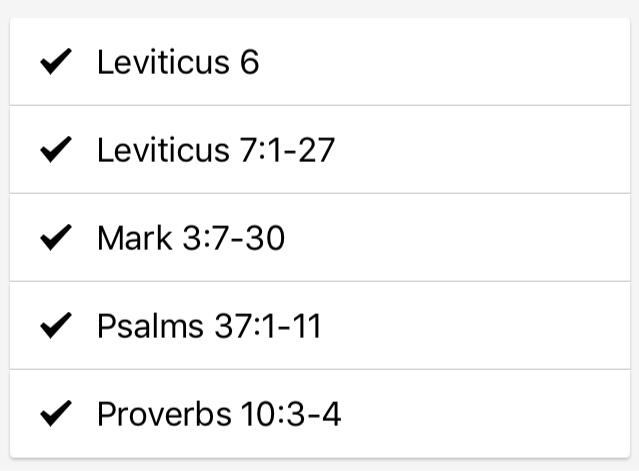Click the verse range 10:3-4 after Proverbs
This screenshot has width=639, height=471.
coord(291,414)
